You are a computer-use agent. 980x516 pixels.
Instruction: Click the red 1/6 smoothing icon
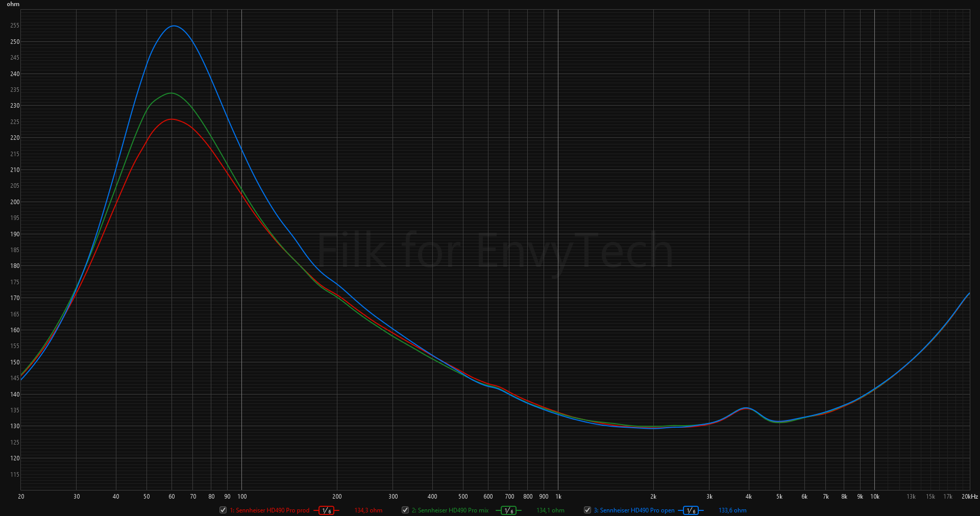327,510
